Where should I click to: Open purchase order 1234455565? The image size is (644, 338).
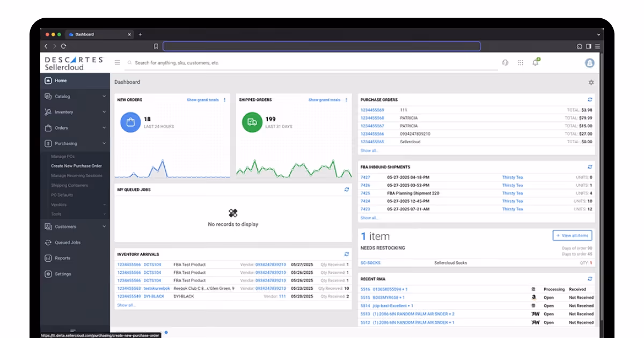372,142
